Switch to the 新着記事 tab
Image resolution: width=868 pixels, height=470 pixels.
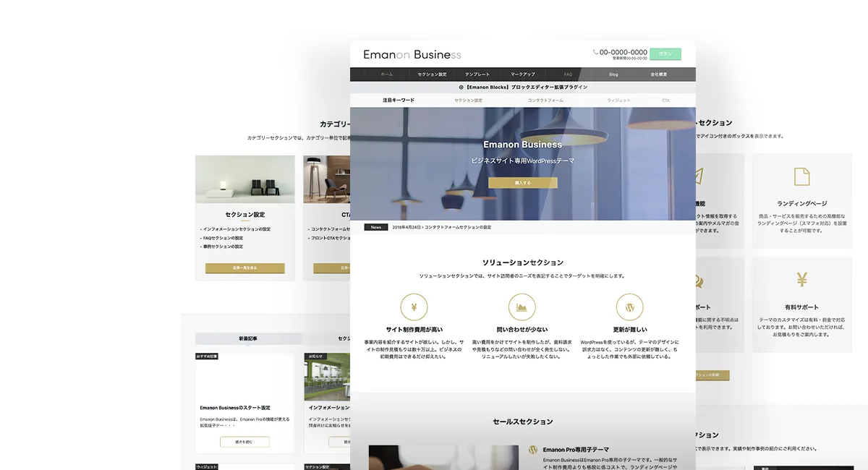pos(248,338)
